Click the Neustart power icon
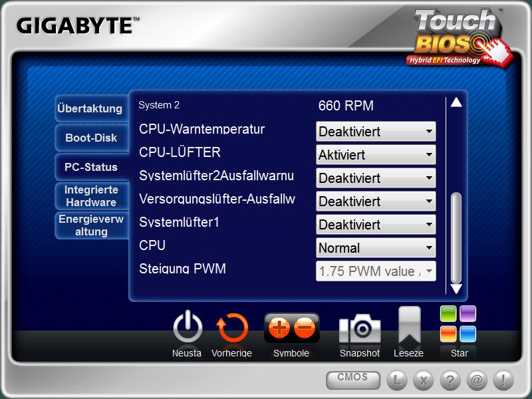The height and width of the screenshot is (399, 532). (188, 327)
